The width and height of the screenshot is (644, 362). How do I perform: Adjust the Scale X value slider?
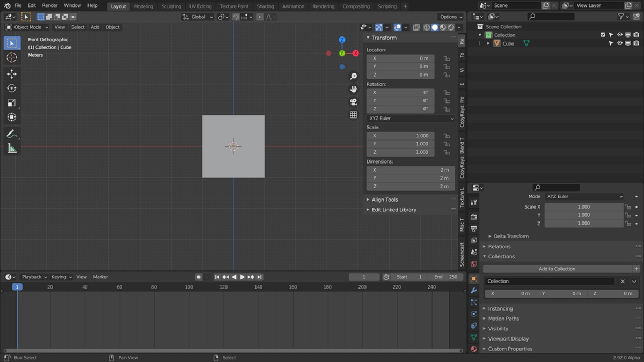(584, 206)
